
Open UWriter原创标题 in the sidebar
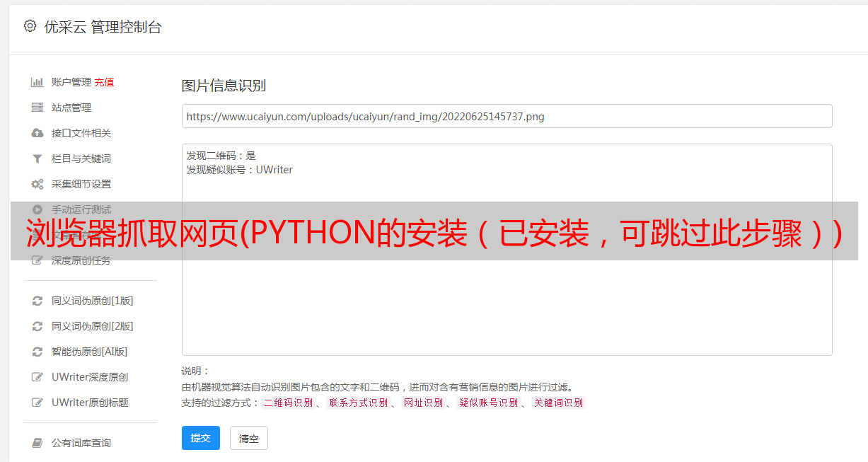click(x=90, y=403)
